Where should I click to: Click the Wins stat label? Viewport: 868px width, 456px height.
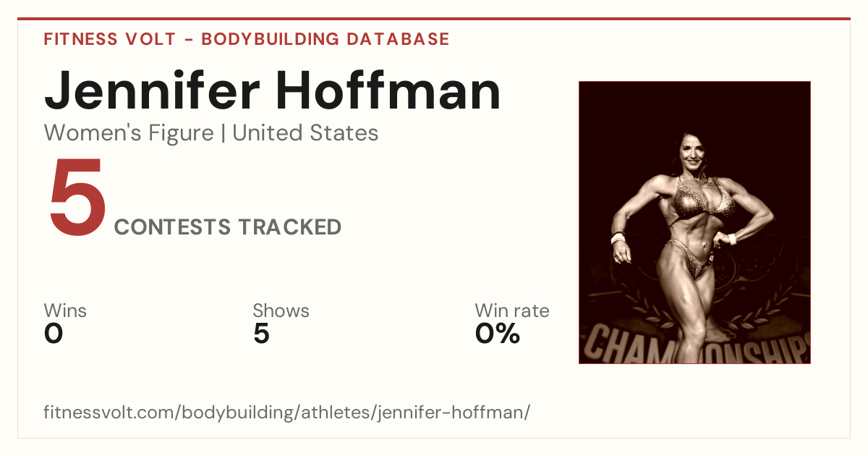pos(65,311)
